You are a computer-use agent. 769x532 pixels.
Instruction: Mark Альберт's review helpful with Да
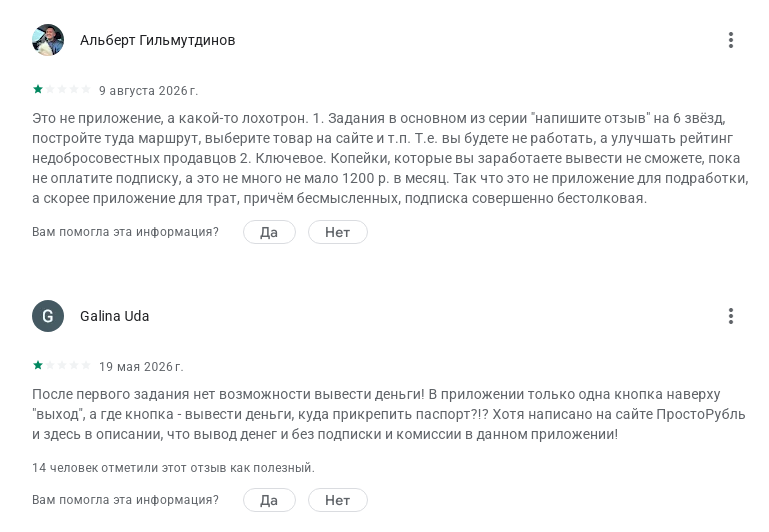click(269, 232)
